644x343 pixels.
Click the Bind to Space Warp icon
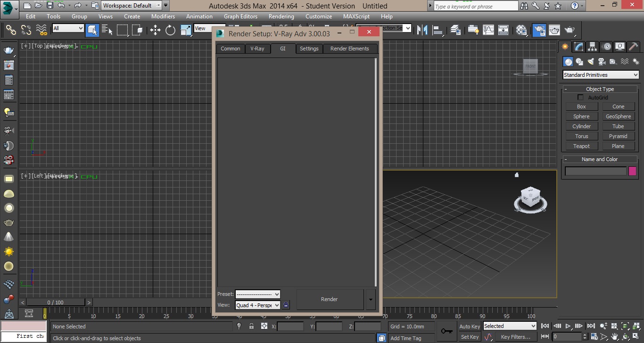(42, 30)
